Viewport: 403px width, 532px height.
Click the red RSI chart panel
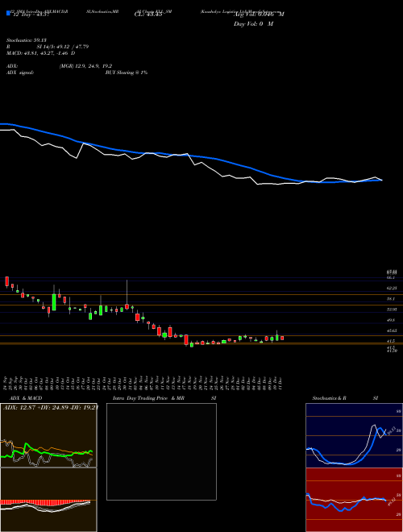coord(354,500)
